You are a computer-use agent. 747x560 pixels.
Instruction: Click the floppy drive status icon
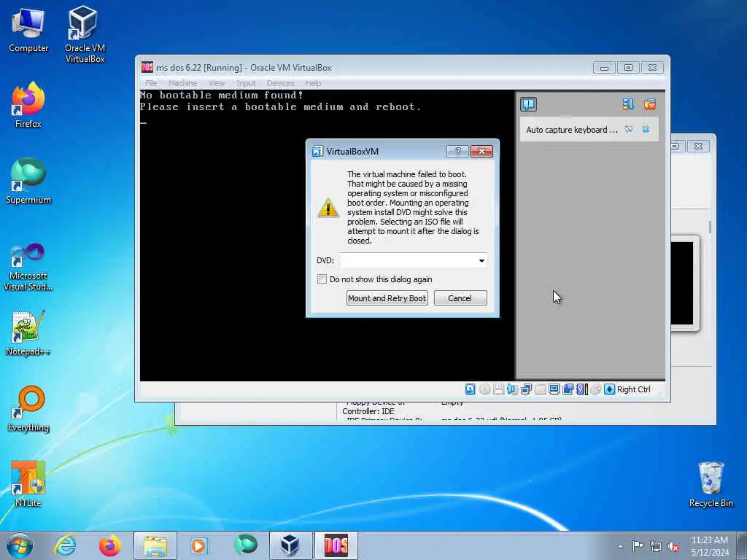point(498,389)
